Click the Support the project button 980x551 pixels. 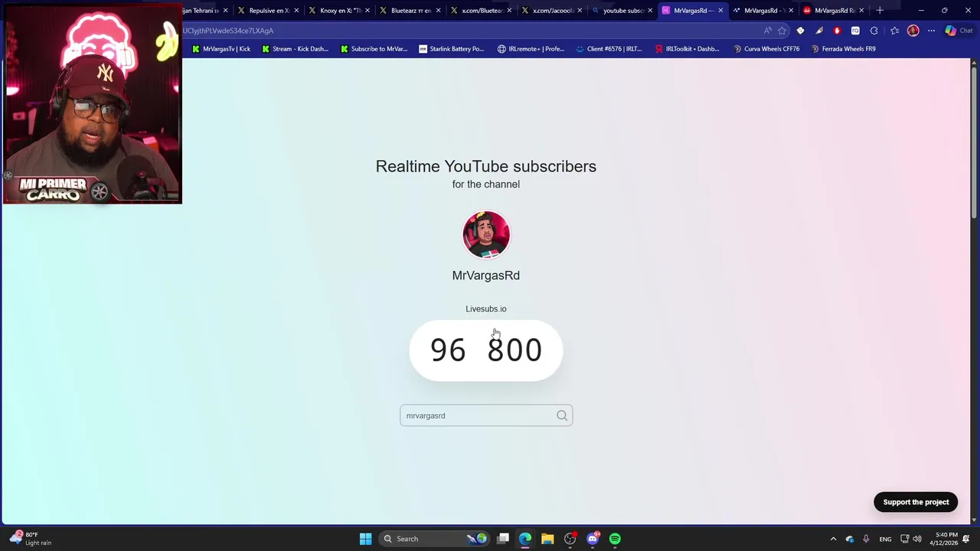pos(916,502)
